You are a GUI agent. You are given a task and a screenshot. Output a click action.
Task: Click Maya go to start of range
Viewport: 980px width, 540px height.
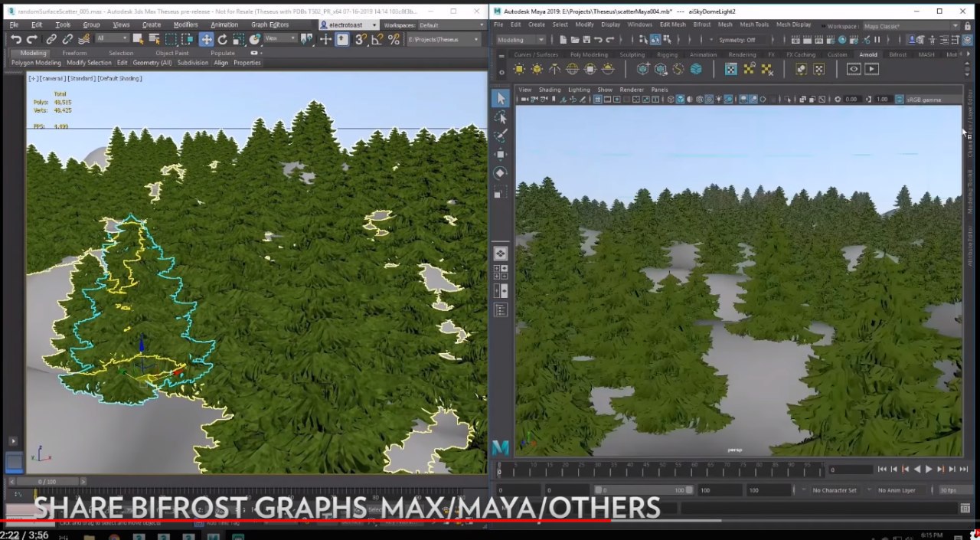(x=882, y=469)
